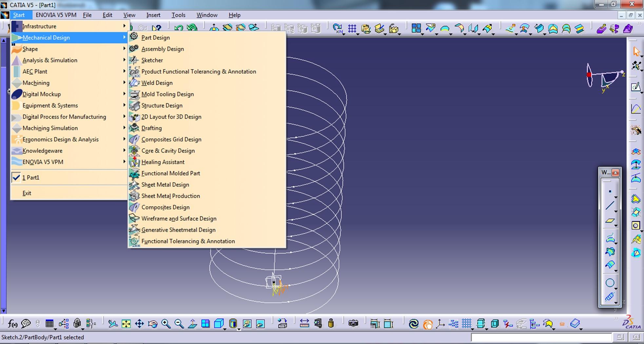Open the Tools menu

[x=178, y=15]
